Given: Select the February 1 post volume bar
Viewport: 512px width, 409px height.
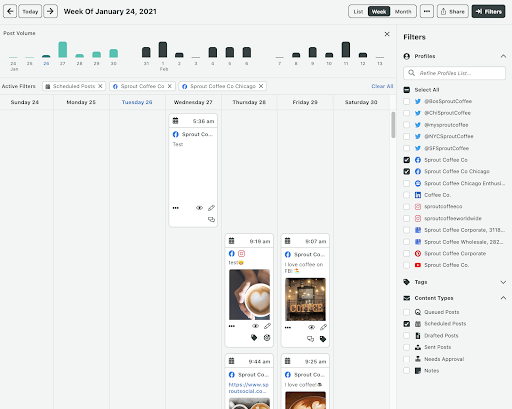Looking at the screenshot, I should (x=163, y=50).
